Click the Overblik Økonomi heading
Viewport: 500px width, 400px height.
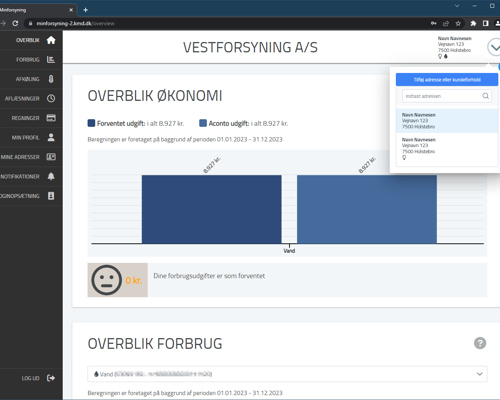tap(155, 96)
